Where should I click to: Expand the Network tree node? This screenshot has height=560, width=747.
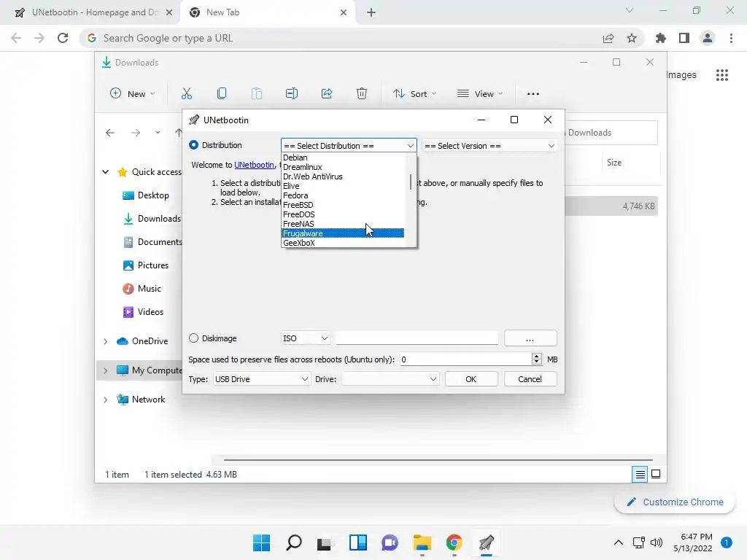[x=106, y=400]
